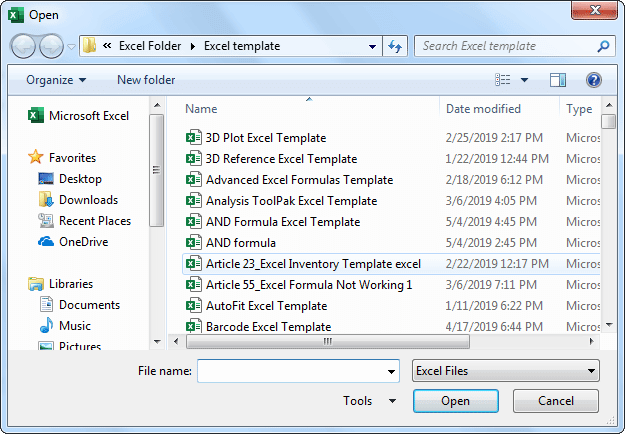
Task: Click Excel icon of AutoFit Excel Template
Action: 194,306
